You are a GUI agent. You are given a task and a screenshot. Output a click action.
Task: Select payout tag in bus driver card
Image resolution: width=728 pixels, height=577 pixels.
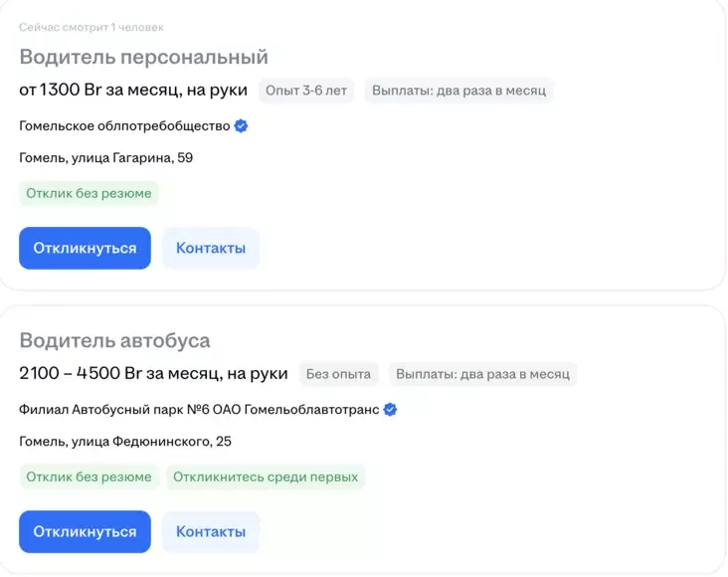tap(482, 375)
